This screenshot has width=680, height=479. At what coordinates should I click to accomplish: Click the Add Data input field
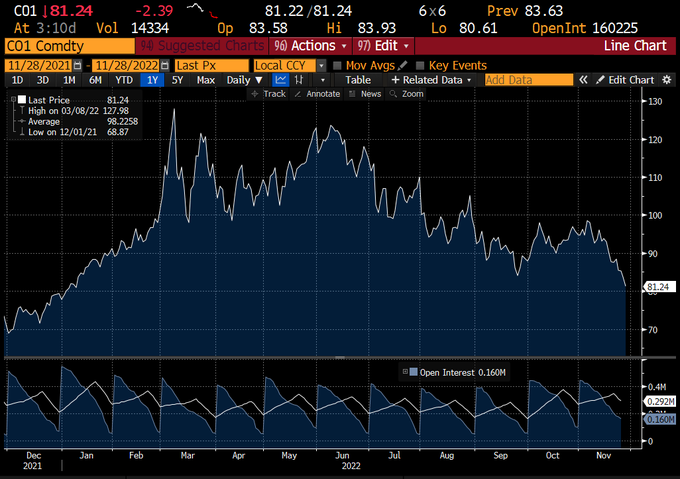[529, 80]
